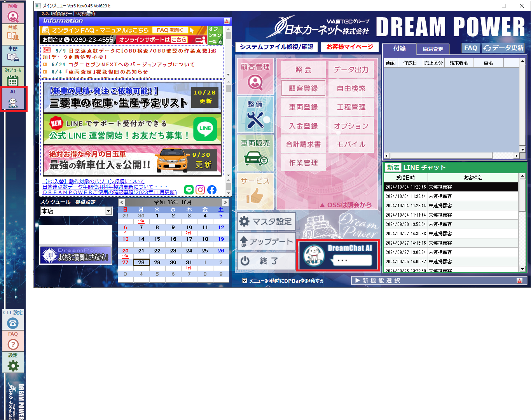This screenshot has height=420, width=531.
Task: Select October 28 in the calendar
Action: click(x=141, y=262)
